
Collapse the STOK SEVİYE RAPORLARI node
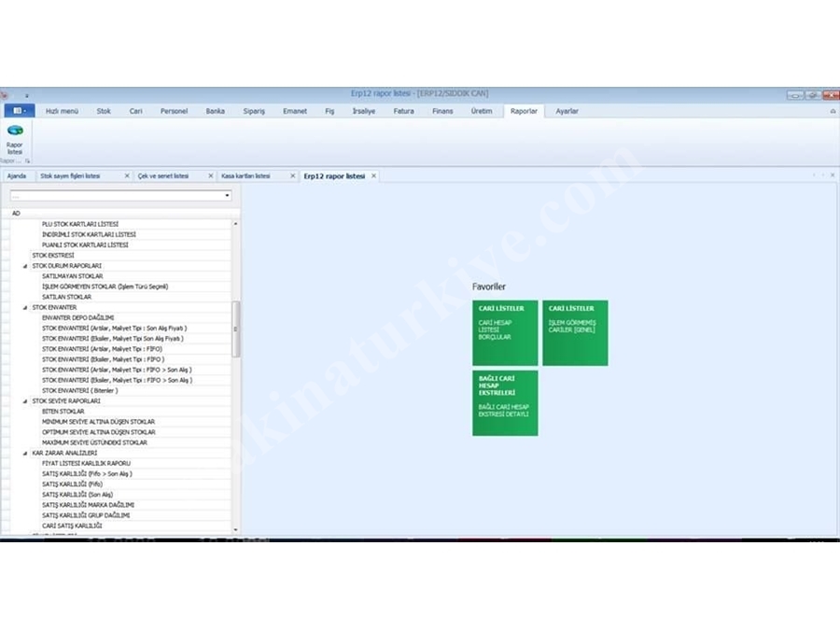point(24,401)
